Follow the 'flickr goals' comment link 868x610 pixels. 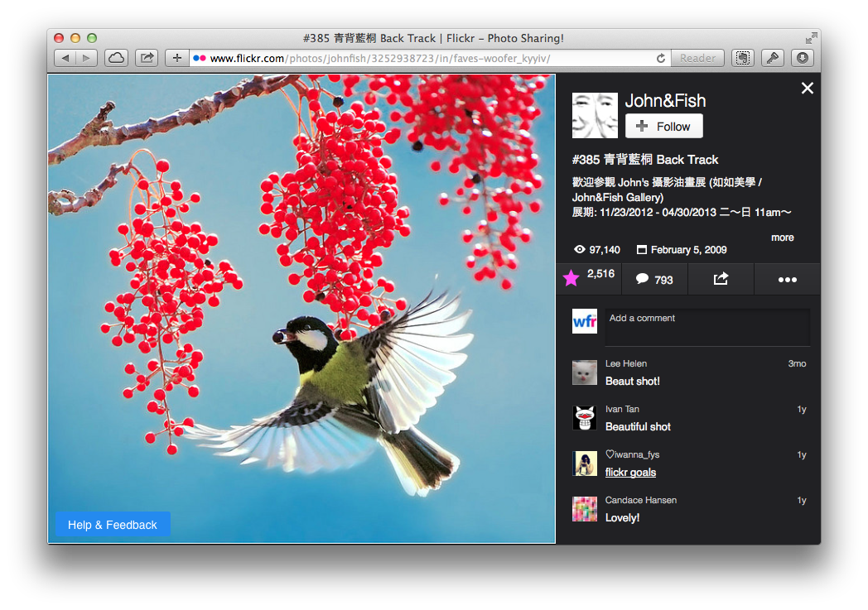(630, 473)
